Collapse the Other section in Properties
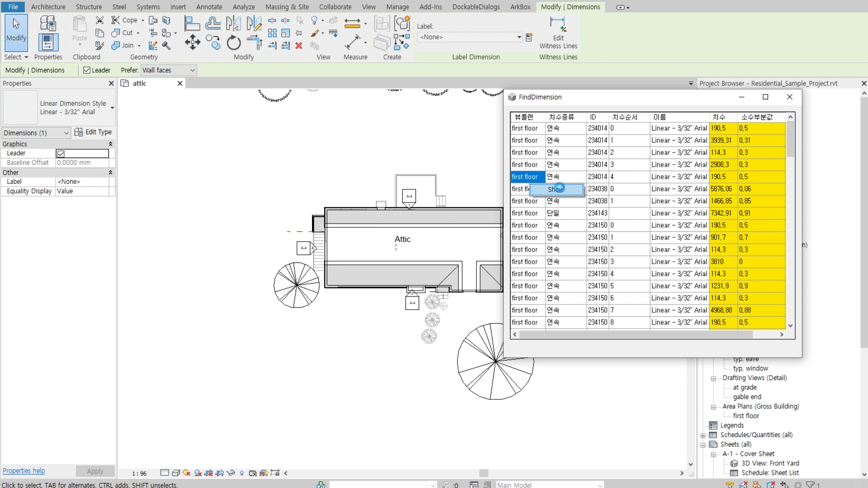The height and width of the screenshot is (488, 868). (110, 172)
